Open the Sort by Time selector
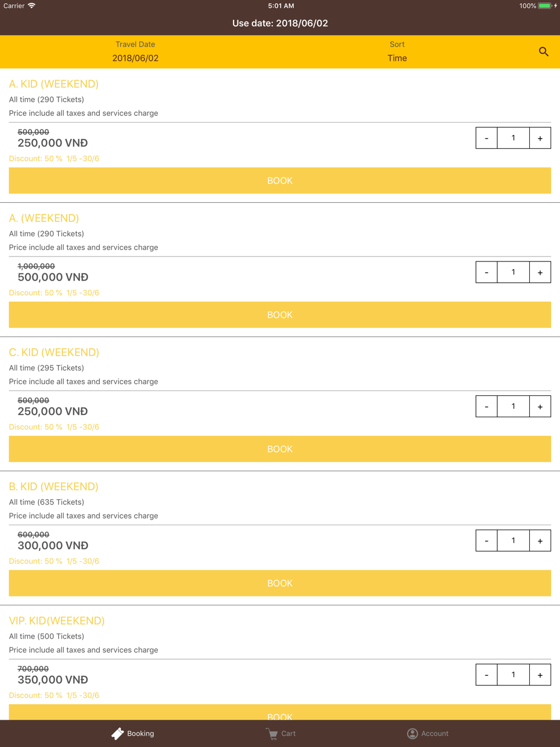The image size is (560, 747). 397,52
